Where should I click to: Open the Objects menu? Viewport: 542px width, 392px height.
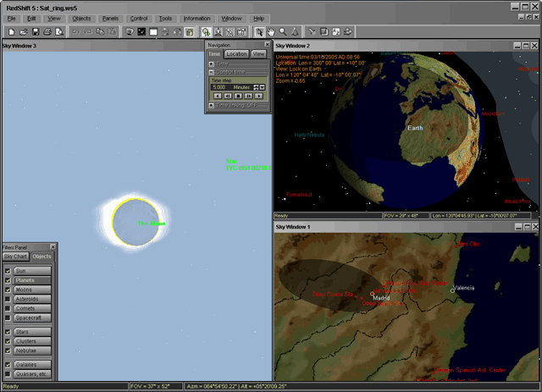81,18
